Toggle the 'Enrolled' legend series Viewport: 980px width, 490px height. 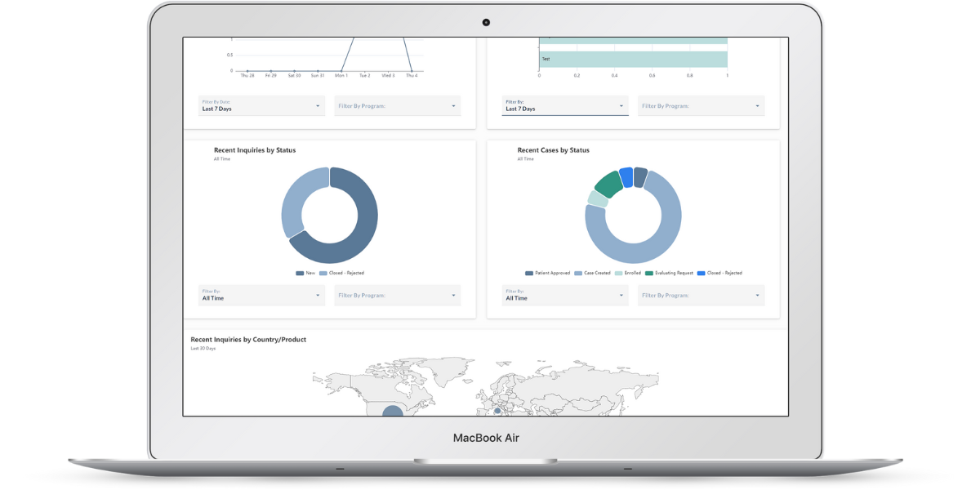(x=630, y=273)
